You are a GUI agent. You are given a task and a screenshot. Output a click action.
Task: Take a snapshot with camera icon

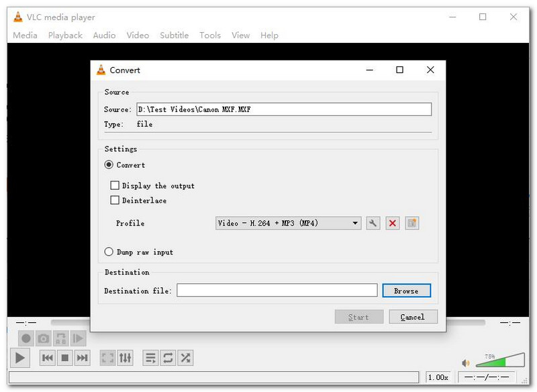click(43, 338)
